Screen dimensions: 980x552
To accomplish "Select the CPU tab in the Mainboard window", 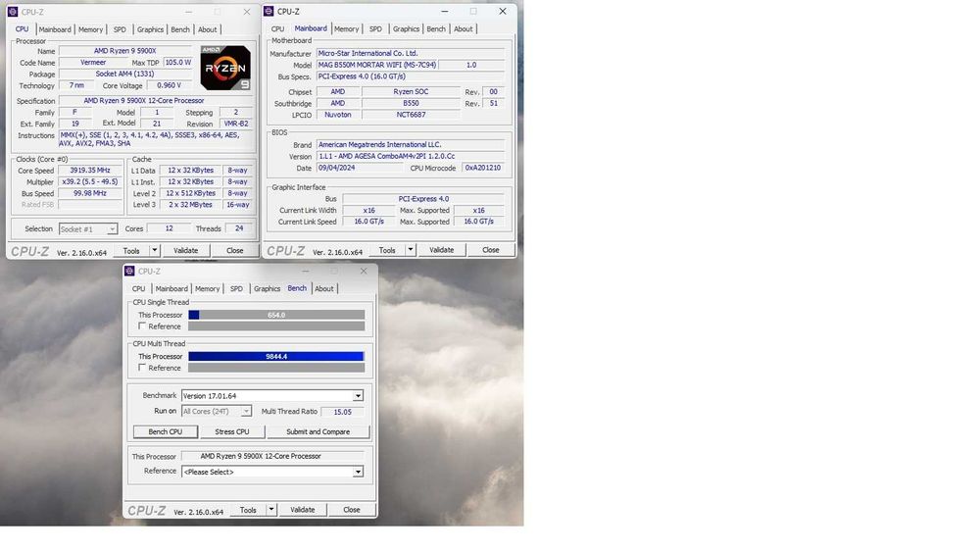I will 277,28.
